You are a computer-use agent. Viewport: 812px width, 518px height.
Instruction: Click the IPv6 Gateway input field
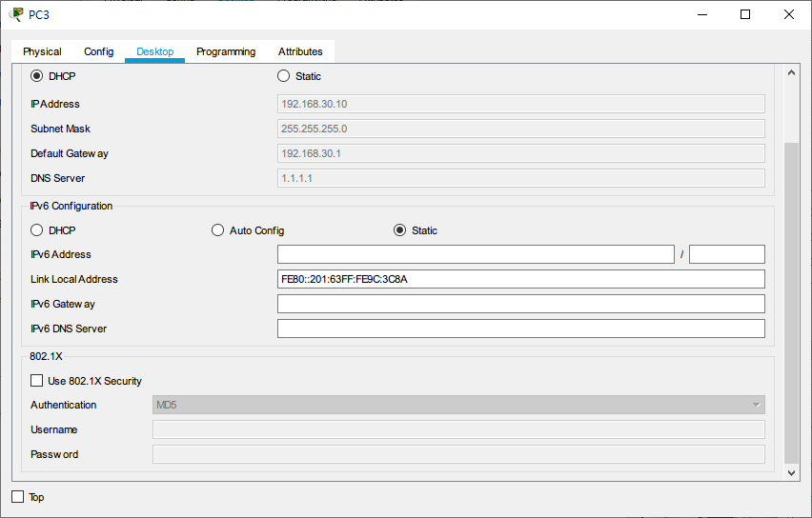coord(520,304)
